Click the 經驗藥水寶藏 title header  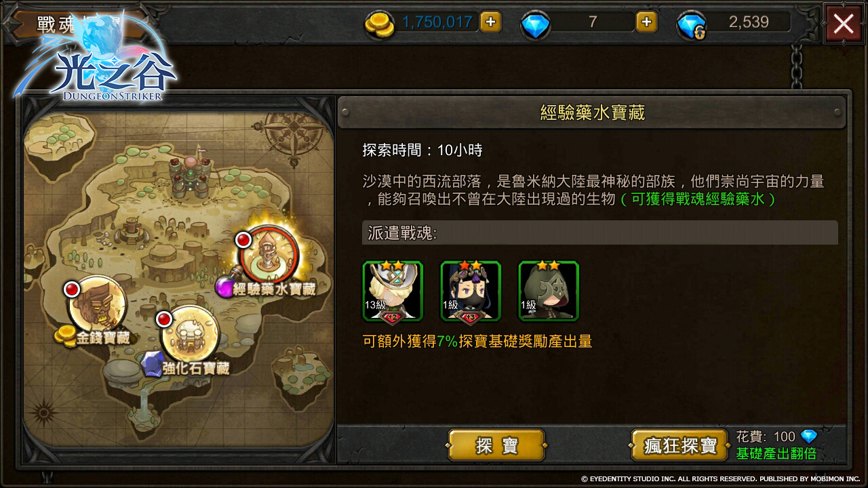pyautogui.click(x=592, y=112)
